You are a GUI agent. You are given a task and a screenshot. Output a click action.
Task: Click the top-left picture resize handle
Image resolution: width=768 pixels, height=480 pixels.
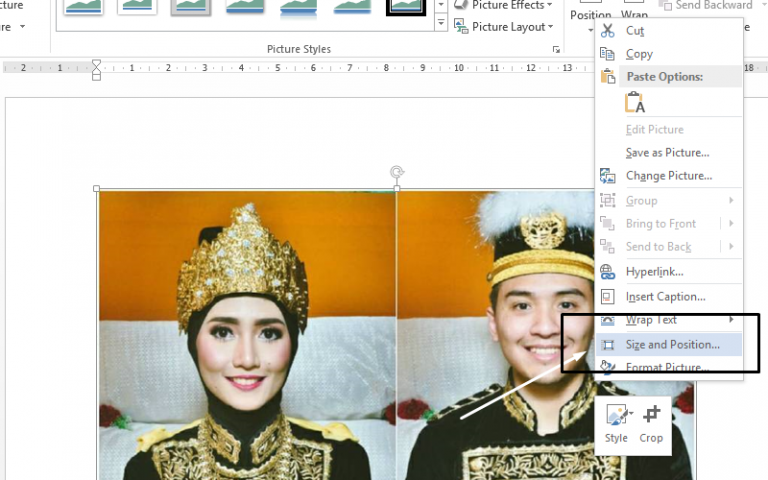click(96, 189)
